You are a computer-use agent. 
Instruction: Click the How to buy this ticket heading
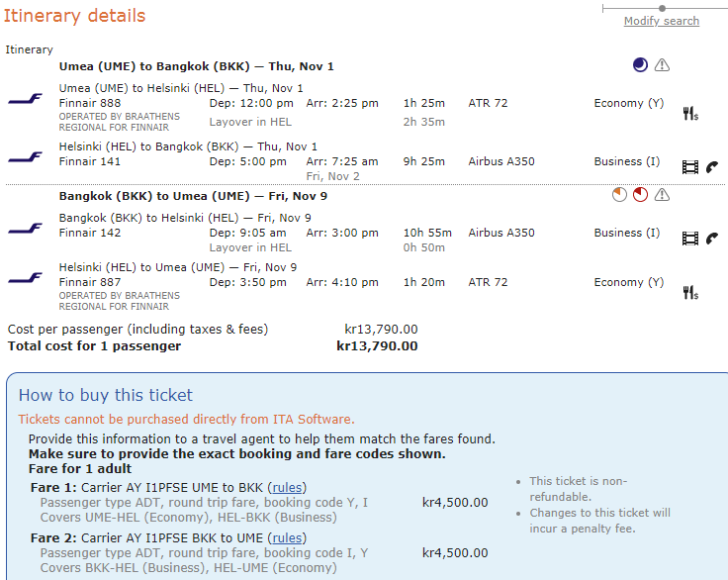[x=106, y=396]
